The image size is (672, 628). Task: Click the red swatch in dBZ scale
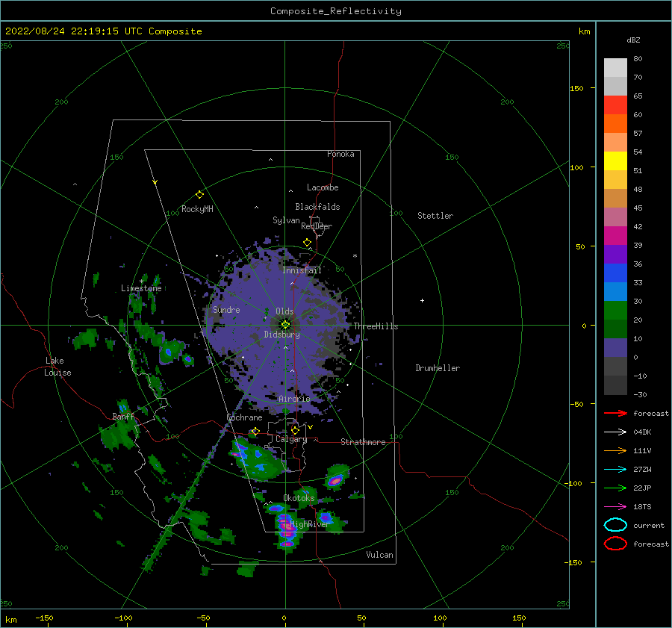[615, 105]
